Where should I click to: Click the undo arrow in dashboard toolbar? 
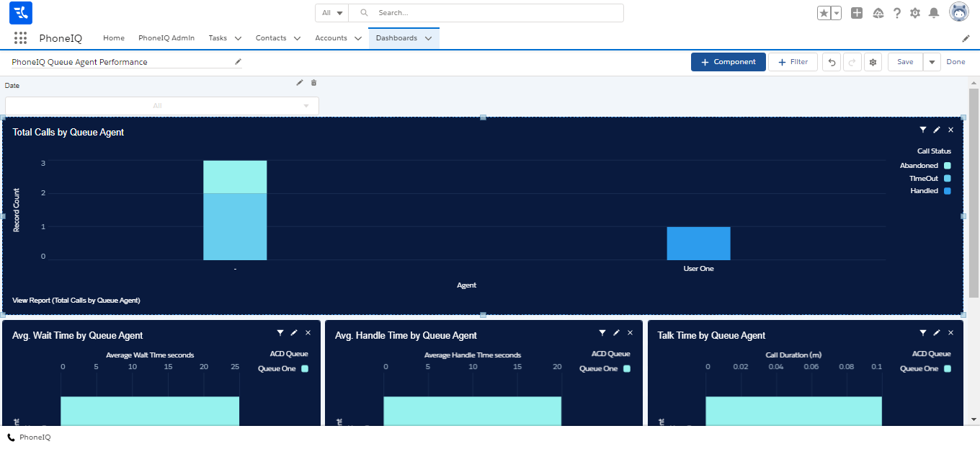coord(832,62)
